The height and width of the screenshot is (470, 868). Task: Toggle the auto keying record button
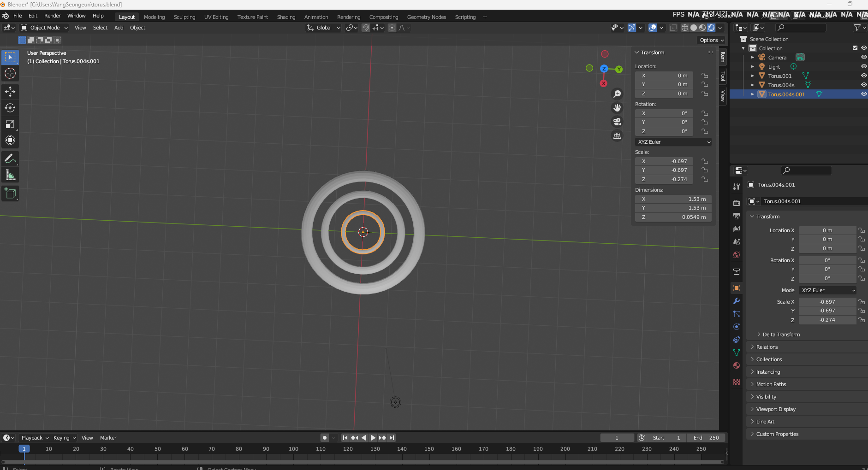pyautogui.click(x=325, y=438)
